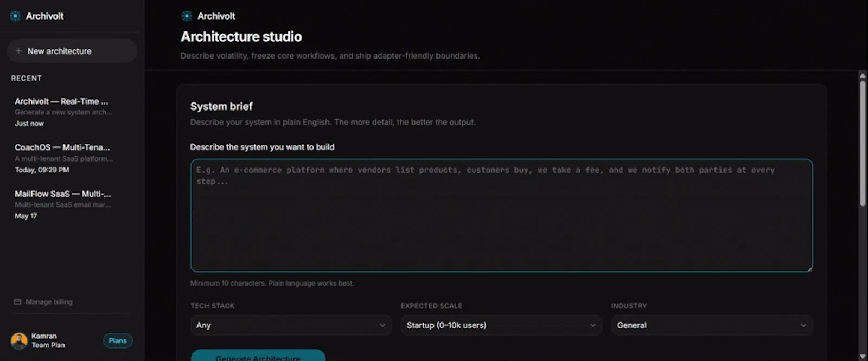Click the page scrollbar thumb
The height and width of the screenshot is (361, 868).
[863, 143]
